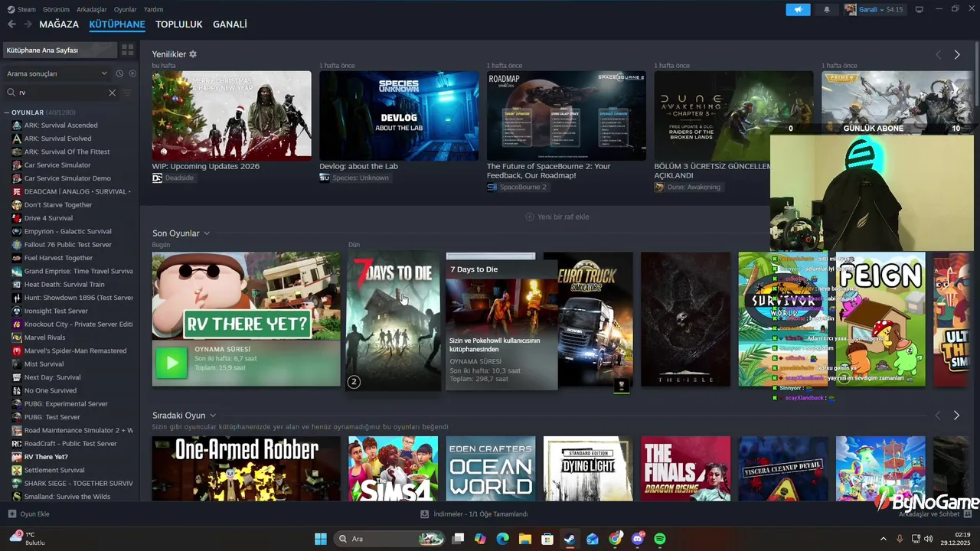Click the green play button for RV There Yet?
Screen dimensions: 980x551
pyautogui.click(x=171, y=363)
